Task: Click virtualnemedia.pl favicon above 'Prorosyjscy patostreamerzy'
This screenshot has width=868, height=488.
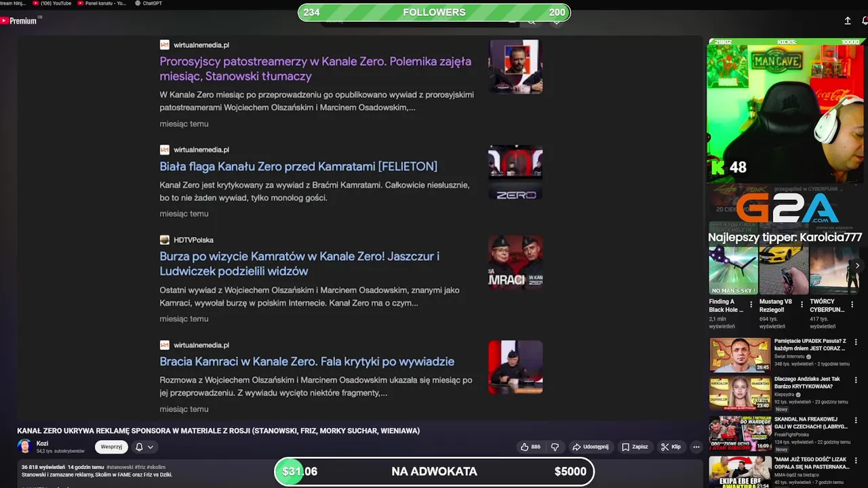Action: (x=165, y=45)
